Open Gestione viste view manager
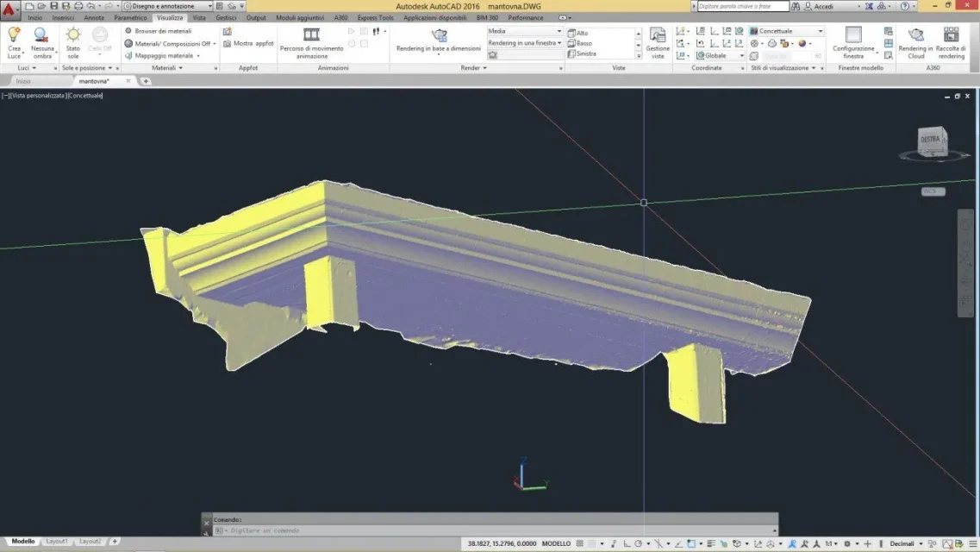980x552 pixels. (x=658, y=35)
